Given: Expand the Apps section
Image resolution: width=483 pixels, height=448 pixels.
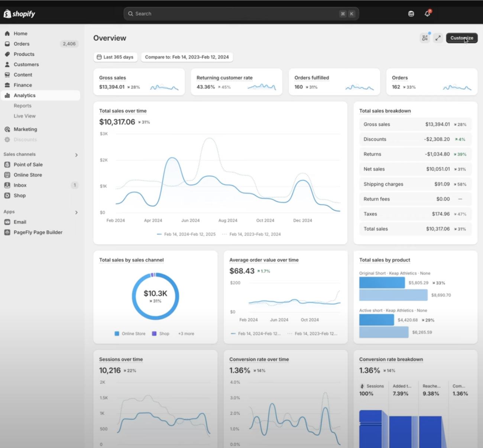Looking at the screenshot, I should (76, 212).
